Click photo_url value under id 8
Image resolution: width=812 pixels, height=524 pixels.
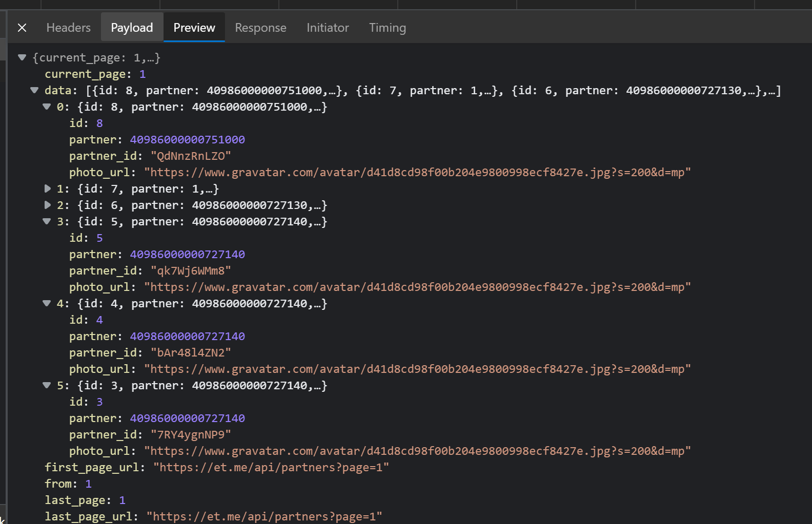(417, 172)
